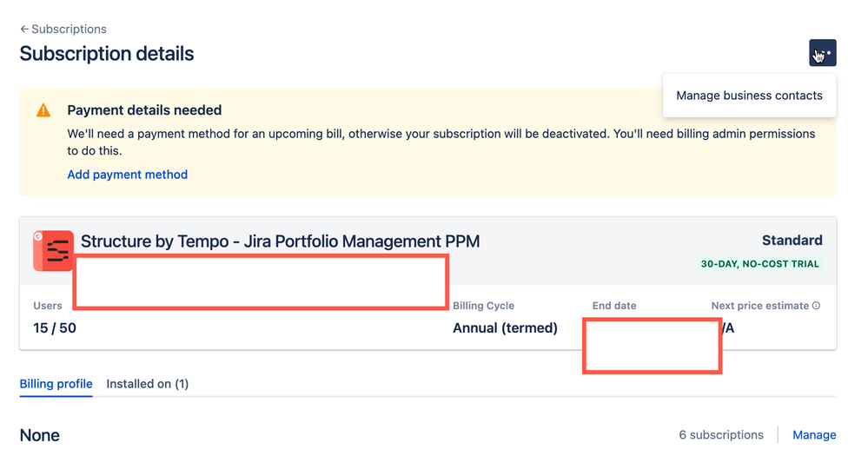Click the Subscription details page heading
This screenshot has height=456, width=868.
pyautogui.click(x=107, y=54)
